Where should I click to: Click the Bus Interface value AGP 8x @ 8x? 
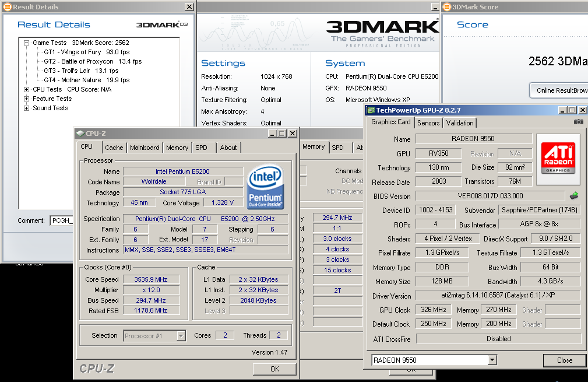(539, 224)
